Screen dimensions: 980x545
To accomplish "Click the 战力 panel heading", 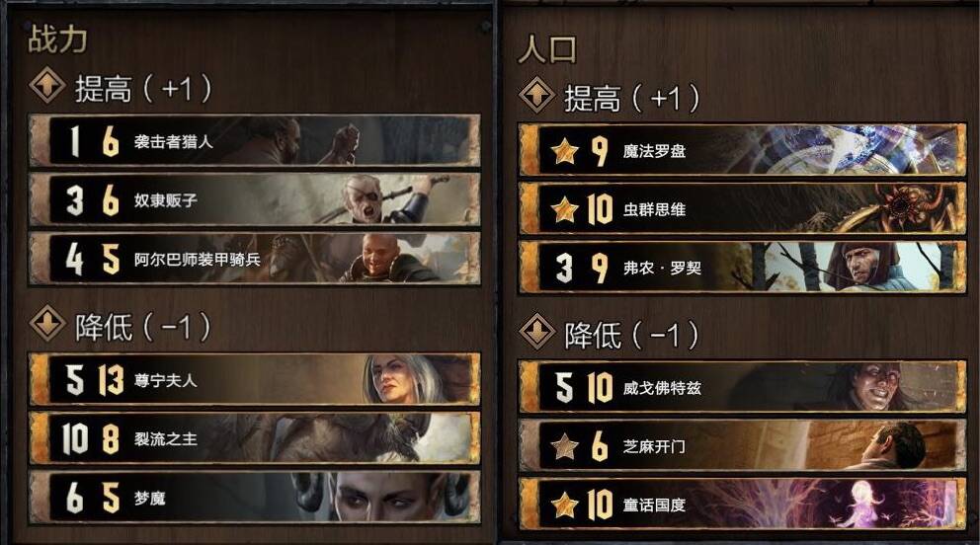I will pyautogui.click(x=57, y=39).
